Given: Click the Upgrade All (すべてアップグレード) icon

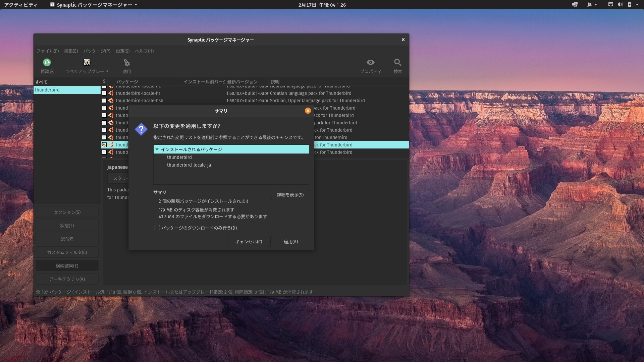Looking at the screenshot, I should tap(87, 62).
